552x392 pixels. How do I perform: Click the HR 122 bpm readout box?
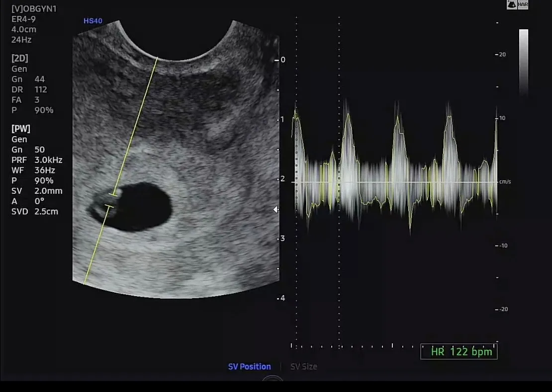point(459,352)
